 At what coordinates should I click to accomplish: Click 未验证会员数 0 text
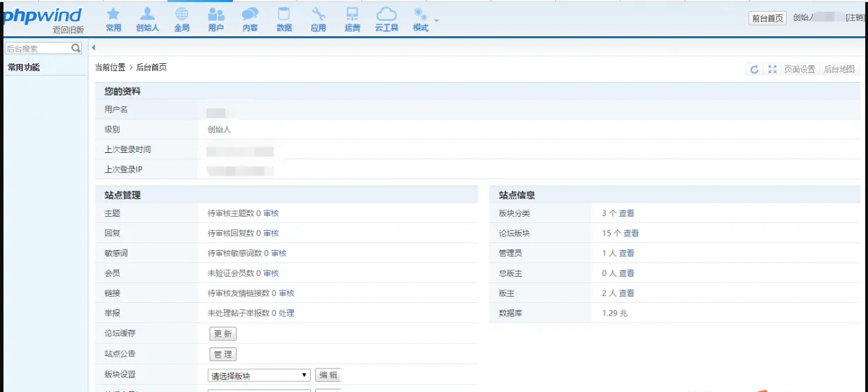coord(234,273)
